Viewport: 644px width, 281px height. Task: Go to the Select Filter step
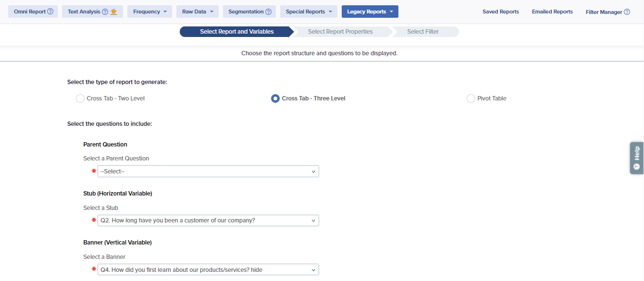(423, 32)
